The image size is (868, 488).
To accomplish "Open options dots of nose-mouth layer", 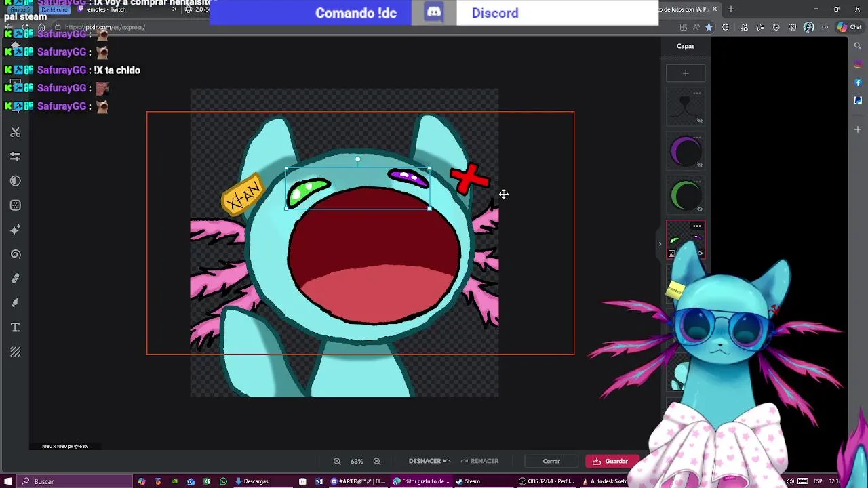I will (696, 94).
